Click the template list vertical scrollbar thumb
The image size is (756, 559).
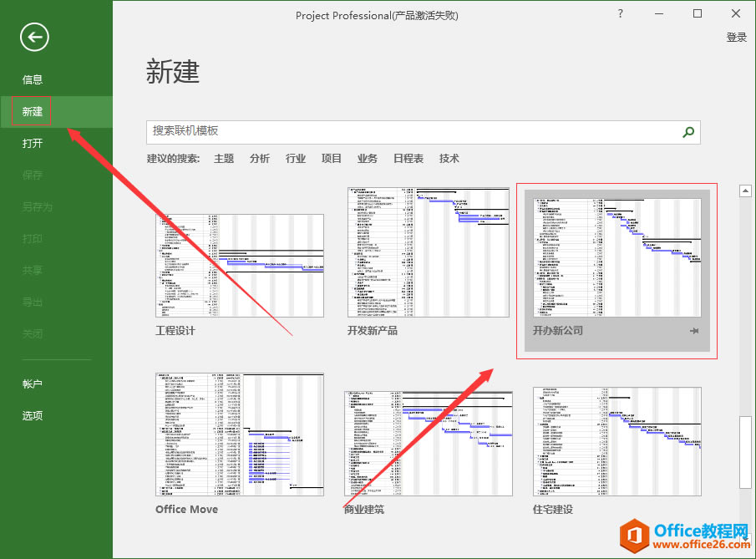(745, 452)
